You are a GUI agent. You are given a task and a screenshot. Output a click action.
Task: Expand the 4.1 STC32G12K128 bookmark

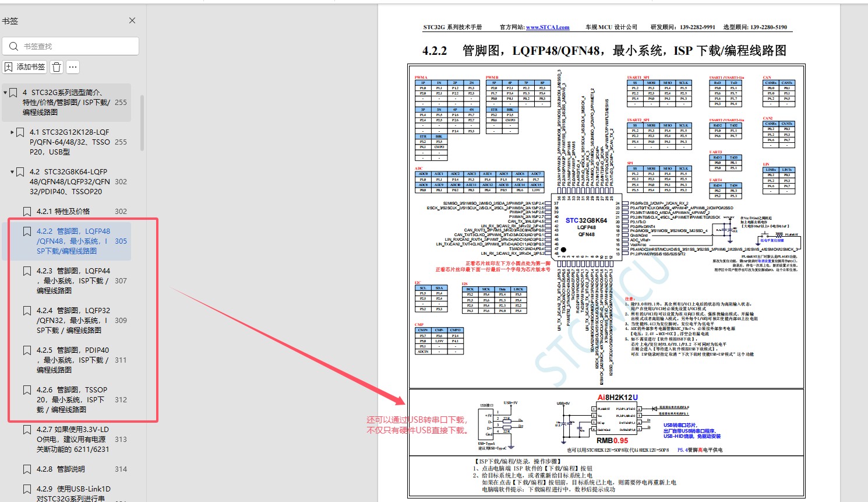point(12,132)
